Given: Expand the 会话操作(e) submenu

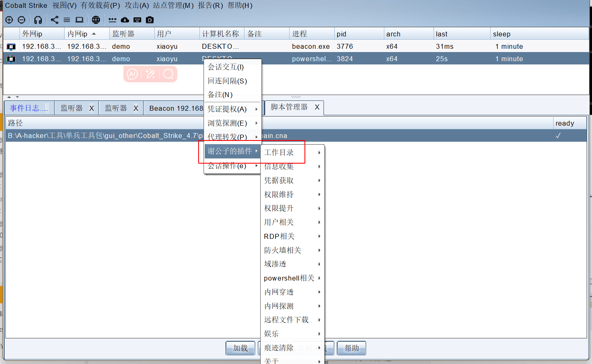Looking at the screenshot, I should click(232, 166).
